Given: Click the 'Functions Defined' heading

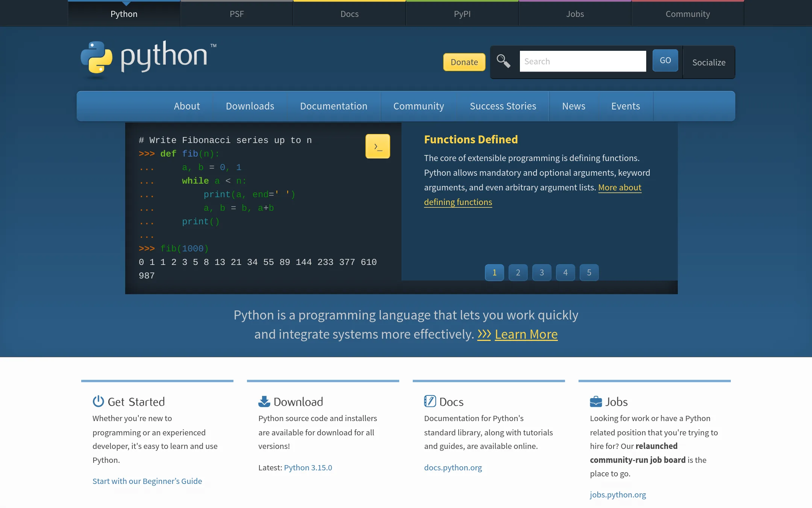Looking at the screenshot, I should pos(471,140).
